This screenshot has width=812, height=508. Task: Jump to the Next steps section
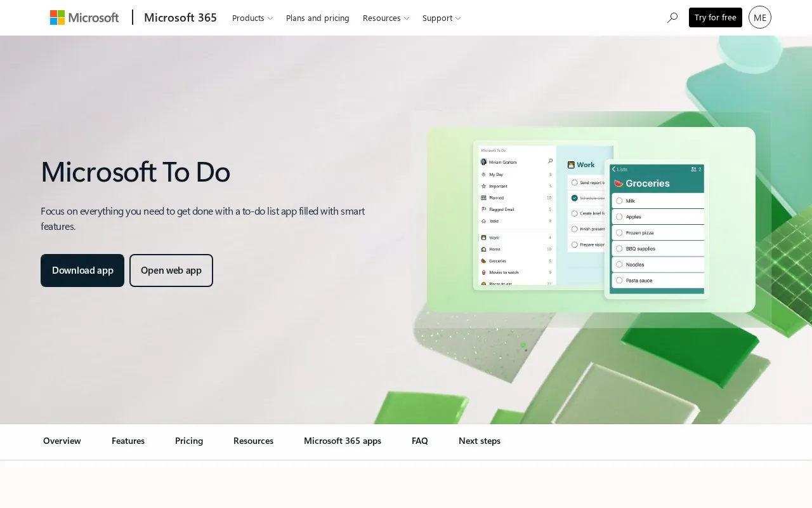480,441
